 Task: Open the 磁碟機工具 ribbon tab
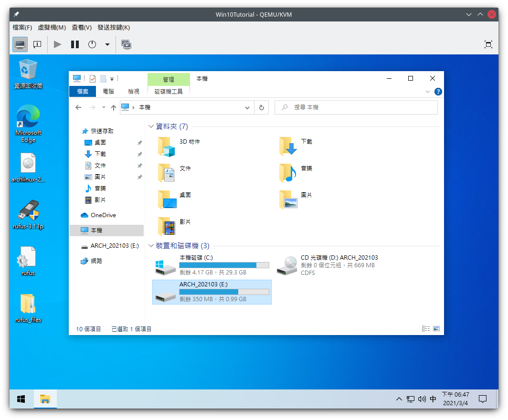tap(169, 92)
